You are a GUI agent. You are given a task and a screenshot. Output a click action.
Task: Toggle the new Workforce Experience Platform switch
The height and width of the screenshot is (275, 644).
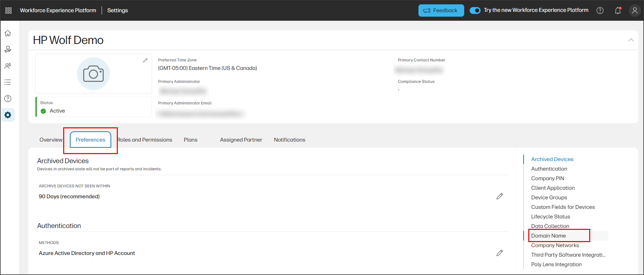click(x=475, y=10)
